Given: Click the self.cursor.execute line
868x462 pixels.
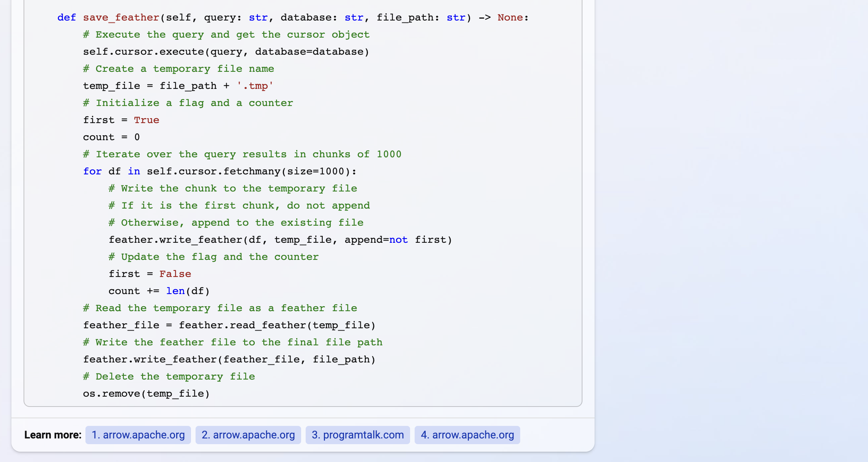Looking at the screenshot, I should click(x=226, y=51).
